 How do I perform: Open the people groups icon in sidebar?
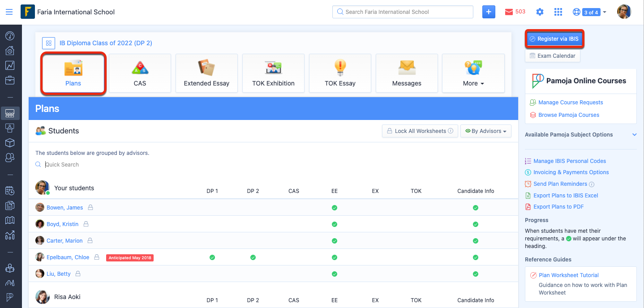click(x=10, y=158)
